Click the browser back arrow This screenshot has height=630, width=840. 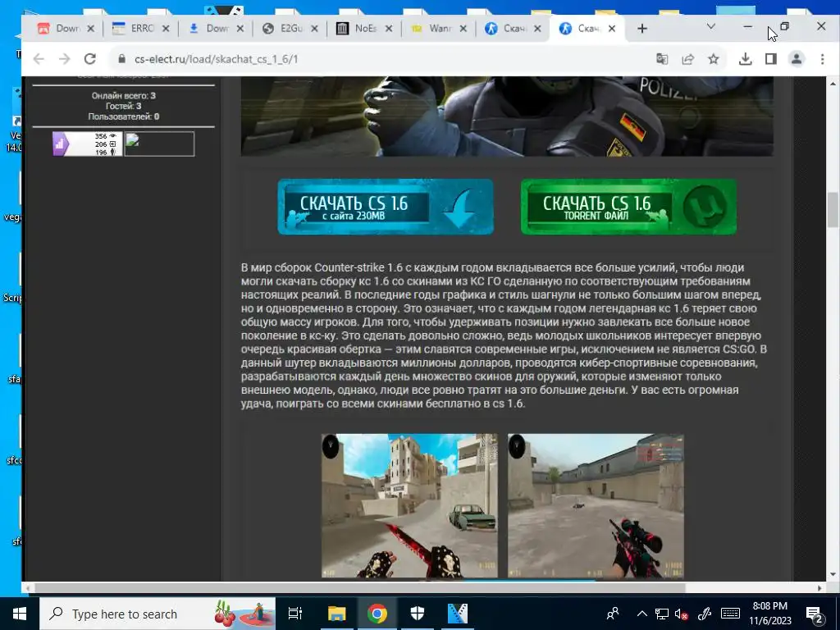click(x=39, y=59)
